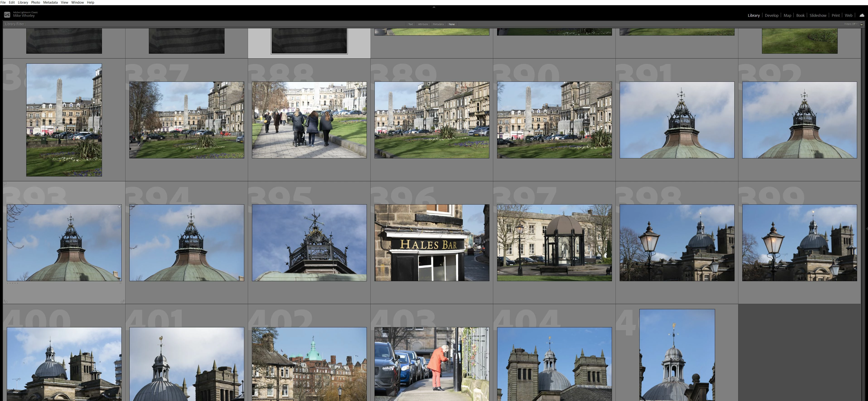Click the cloud sync status icon
Screen dimensions: 868x401
tap(862, 15)
